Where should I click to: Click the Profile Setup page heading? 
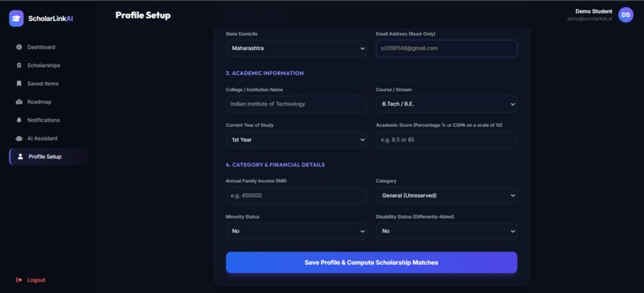coord(143,15)
